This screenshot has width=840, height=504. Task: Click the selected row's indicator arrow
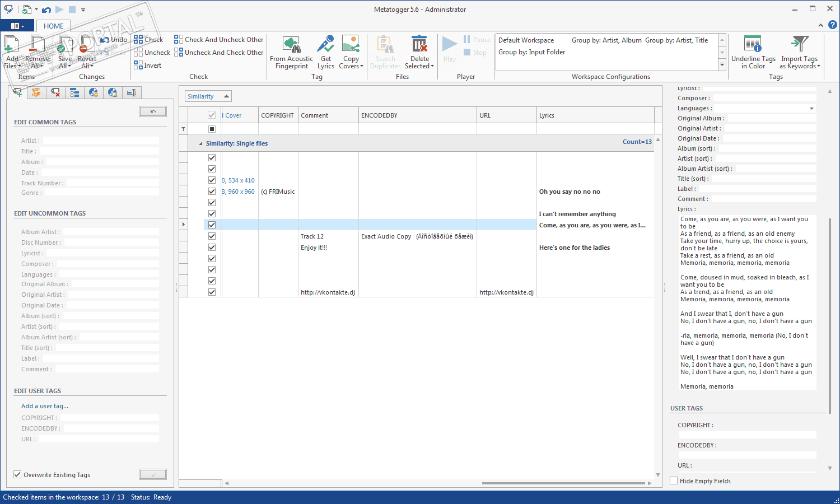pyautogui.click(x=184, y=225)
